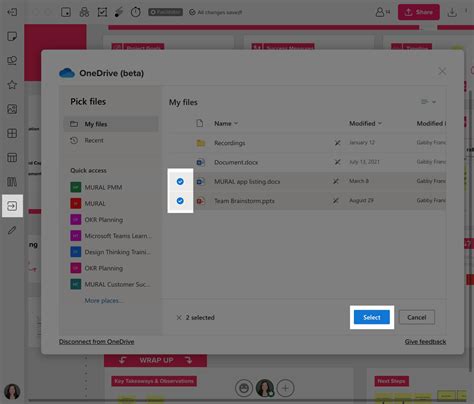
Task: Click the sharing icon in the Team Brainstorm.pptx row
Action: 336,200
